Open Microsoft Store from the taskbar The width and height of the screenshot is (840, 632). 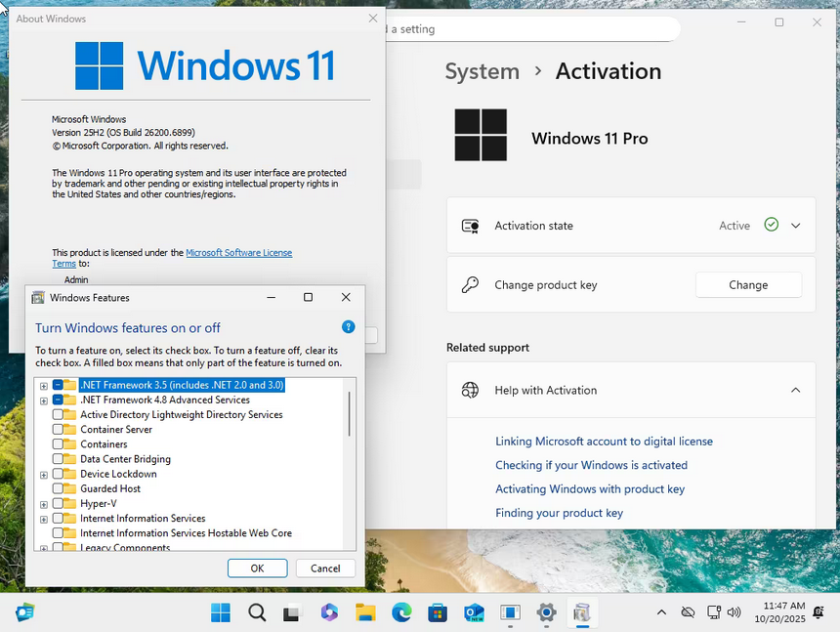[438, 612]
